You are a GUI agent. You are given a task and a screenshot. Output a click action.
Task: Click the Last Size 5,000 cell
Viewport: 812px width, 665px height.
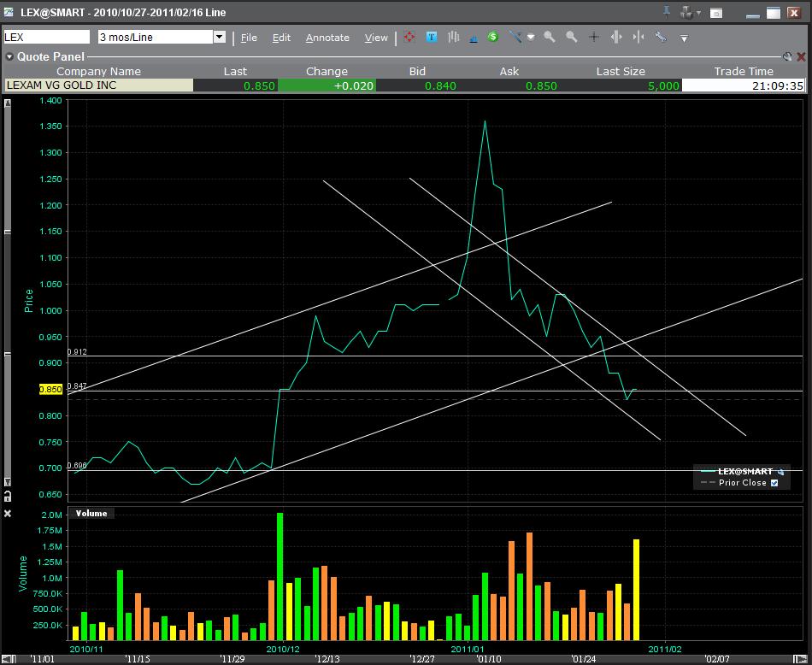pos(621,85)
